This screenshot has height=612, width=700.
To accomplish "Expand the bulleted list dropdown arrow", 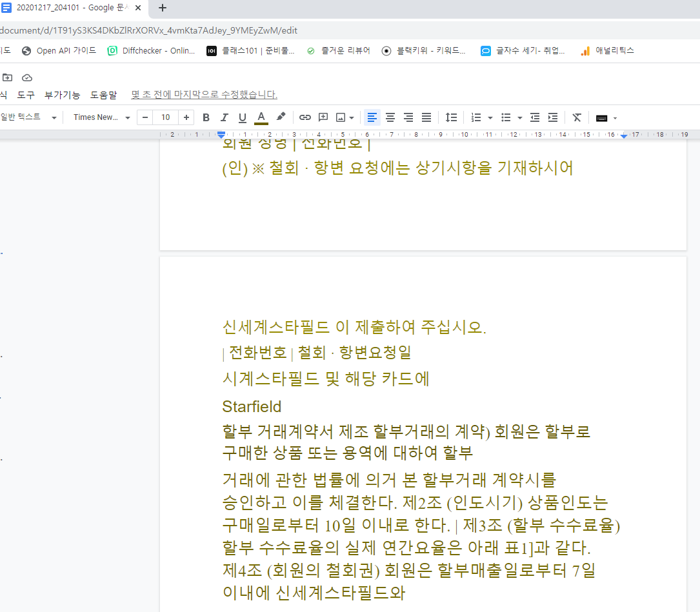I will tap(519, 118).
